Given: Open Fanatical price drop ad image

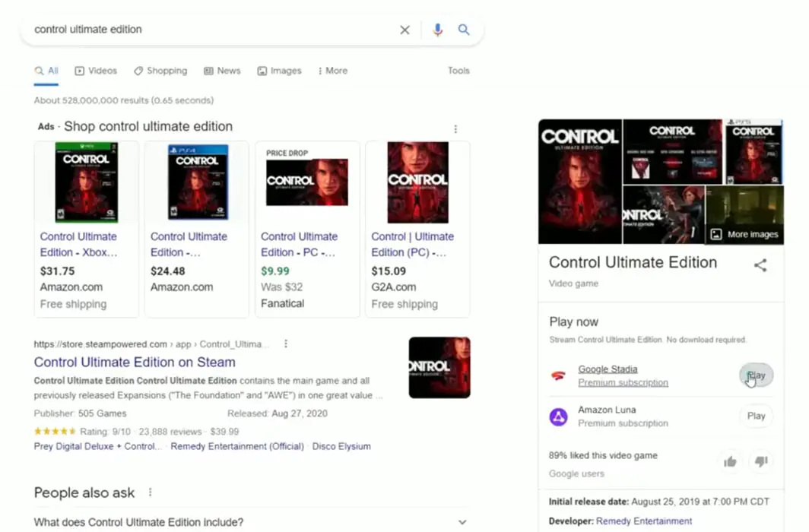Looking at the screenshot, I should 307,182.
